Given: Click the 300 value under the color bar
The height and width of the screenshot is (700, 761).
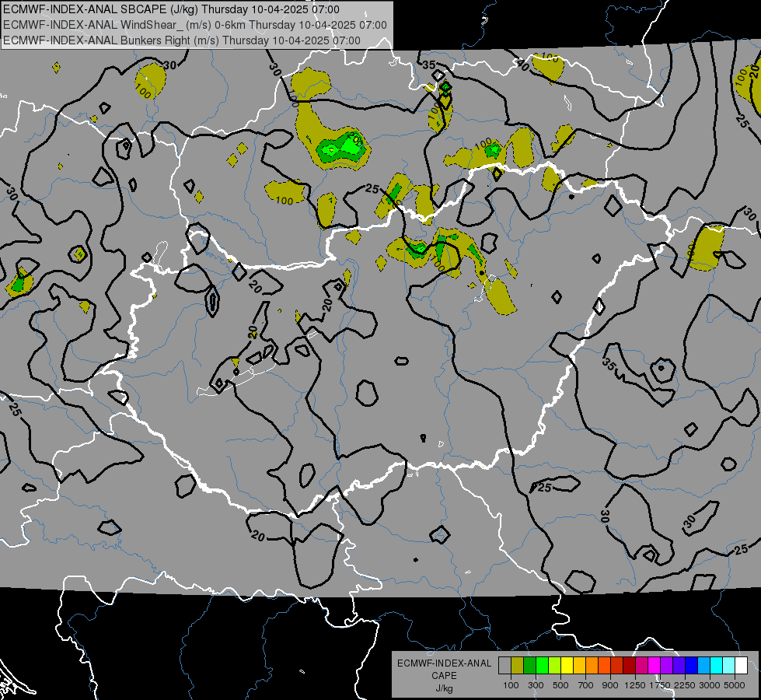Looking at the screenshot, I should (536, 685).
